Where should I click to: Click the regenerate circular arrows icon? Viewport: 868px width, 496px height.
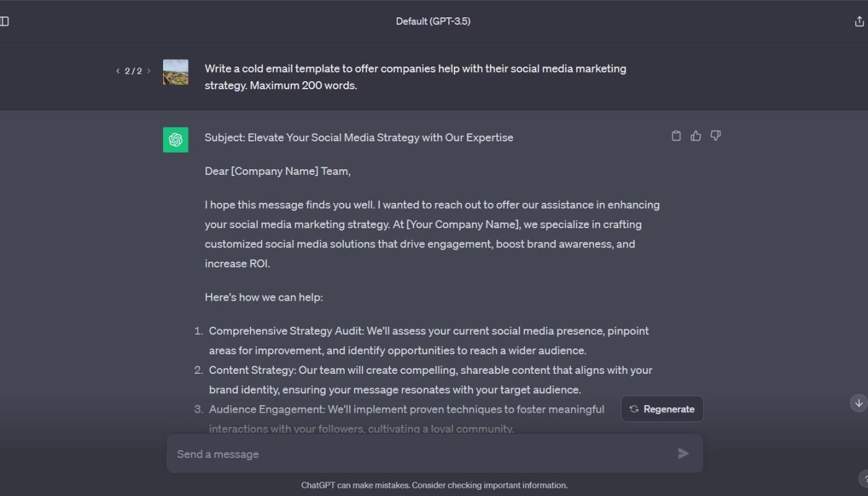pyautogui.click(x=634, y=409)
